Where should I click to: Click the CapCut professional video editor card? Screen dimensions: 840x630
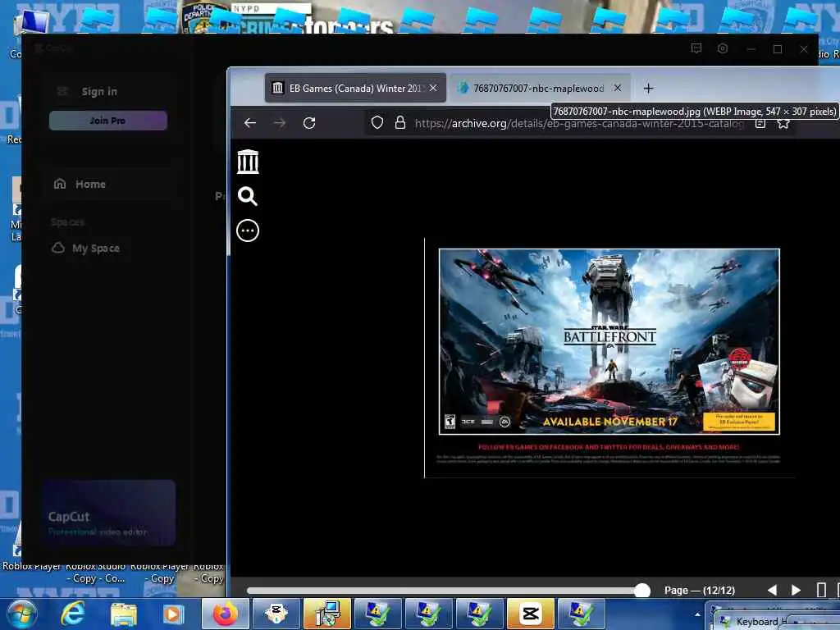click(x=109, y=514)
